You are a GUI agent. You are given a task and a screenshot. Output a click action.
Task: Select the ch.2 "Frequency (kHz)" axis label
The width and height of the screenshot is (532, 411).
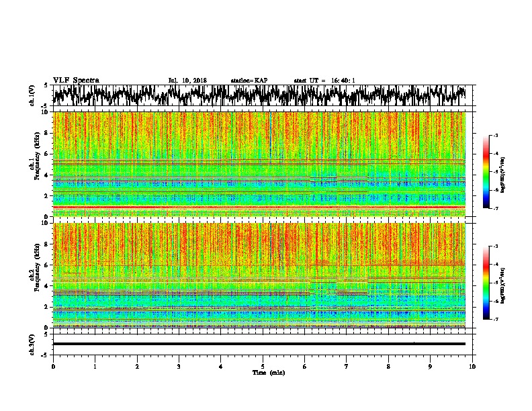click(37, 267)
